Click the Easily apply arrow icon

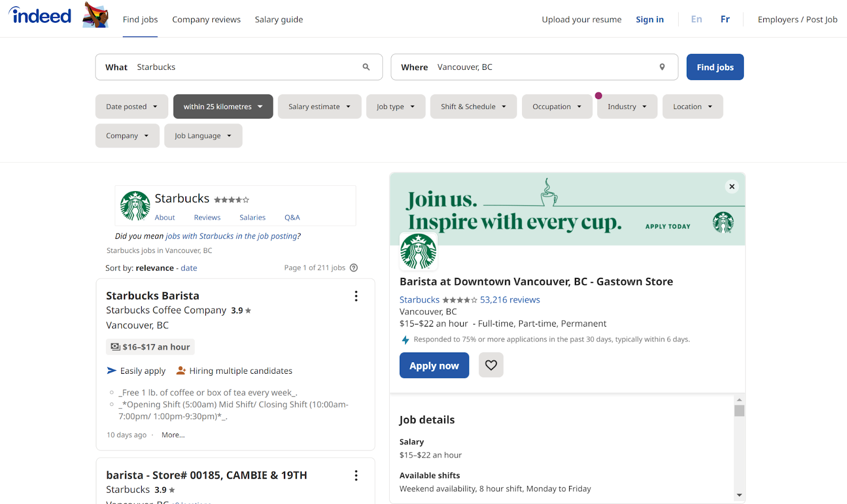click(x=112, y=371)
